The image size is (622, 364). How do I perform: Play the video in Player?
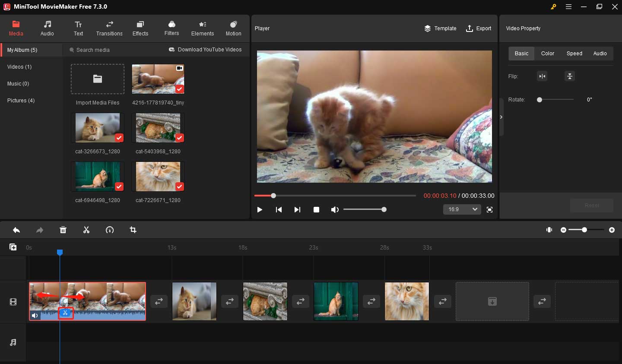[x=260, y=209]
